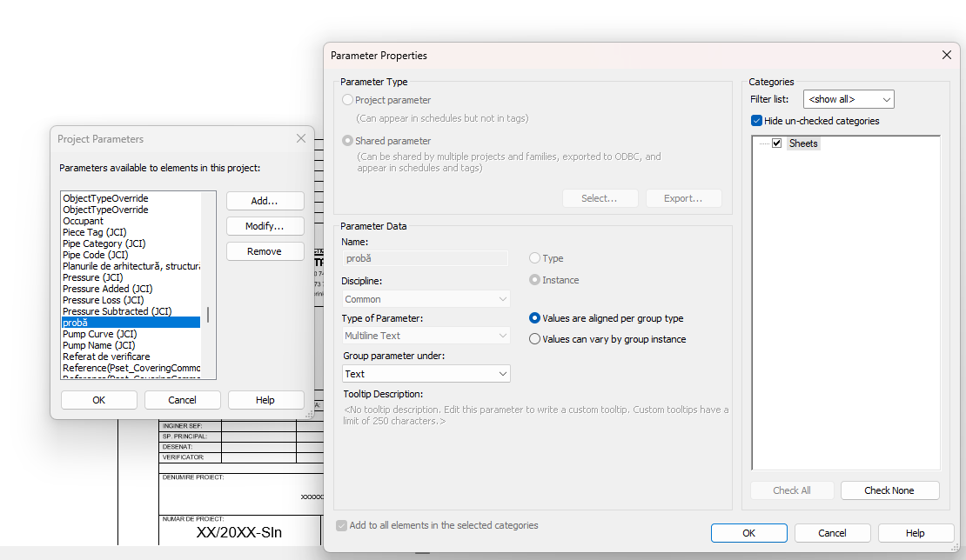Image resolution: width=966 pixels, height=560 pixels.
Task: Click the Check All button
Action: coord(792,490)
